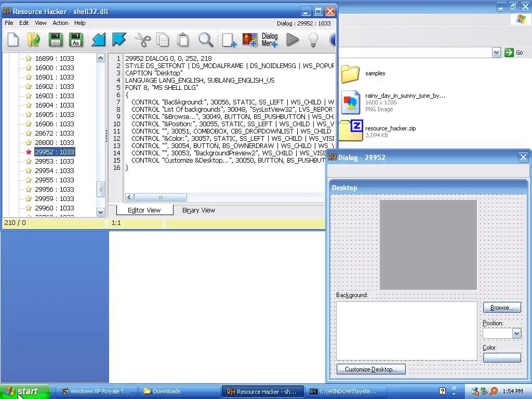Open the View menu

pyautogui.click(x=41, y=23)
